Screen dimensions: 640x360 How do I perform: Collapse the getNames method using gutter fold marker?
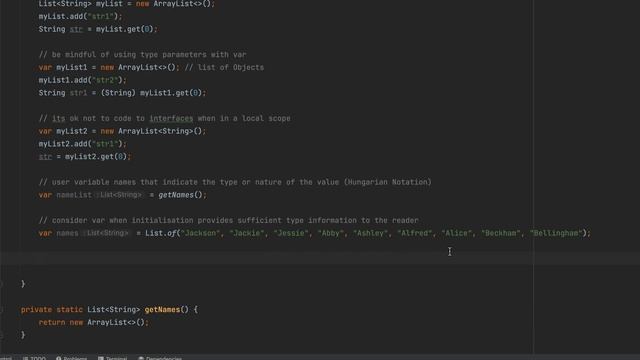tap(2, 309)
